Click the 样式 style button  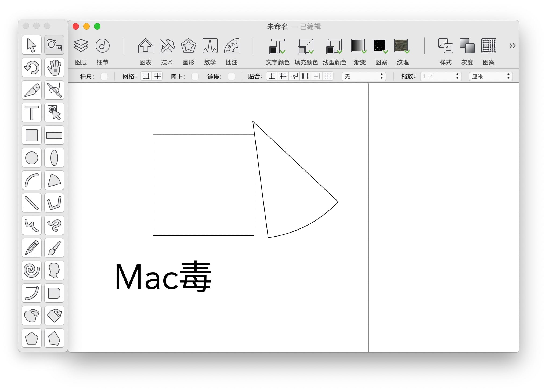point(446,46)
